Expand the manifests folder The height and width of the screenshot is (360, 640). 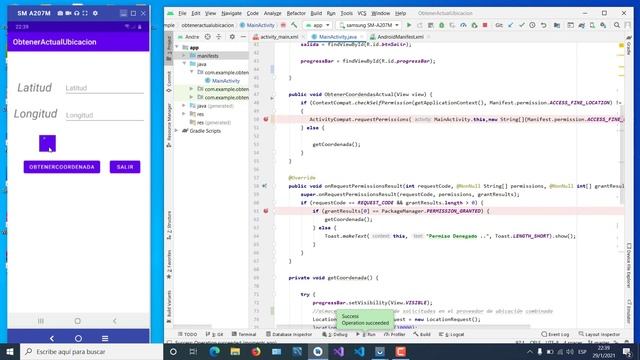click(184, 56)
